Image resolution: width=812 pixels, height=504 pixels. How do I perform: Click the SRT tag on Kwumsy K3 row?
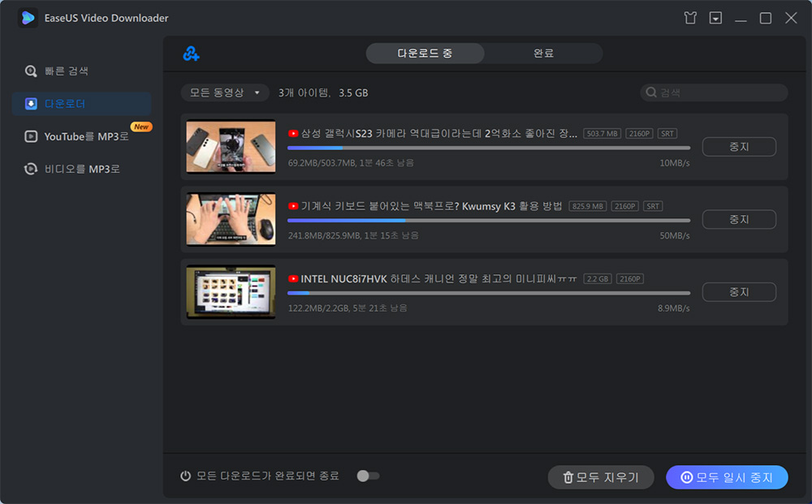653,206
